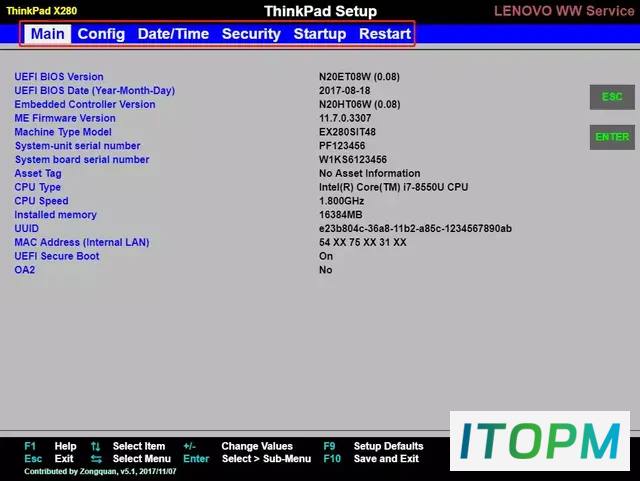This screenshot has width=640, height=481.
Task: Open the Config tab
Action: click(101, 34)
